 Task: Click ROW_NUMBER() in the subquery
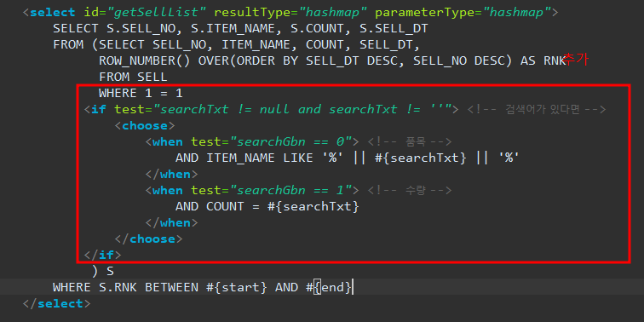point(145,60)
